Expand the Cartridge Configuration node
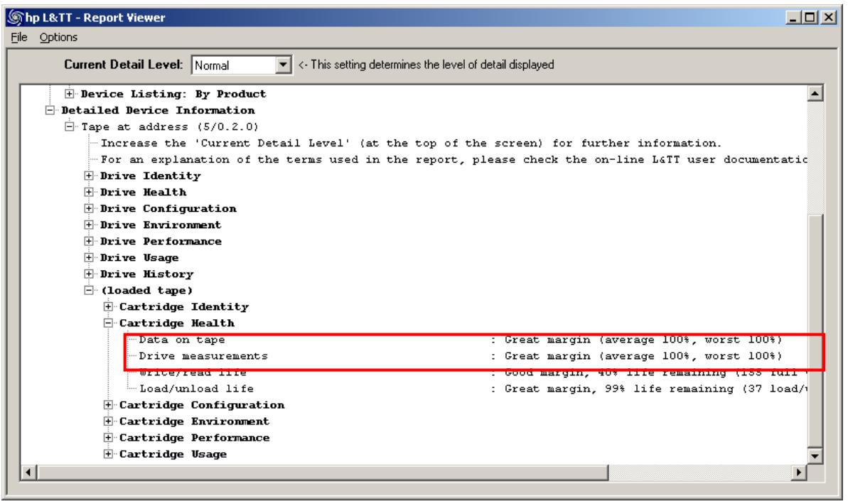Screen dimensions: 848x504 coord(108,404)
